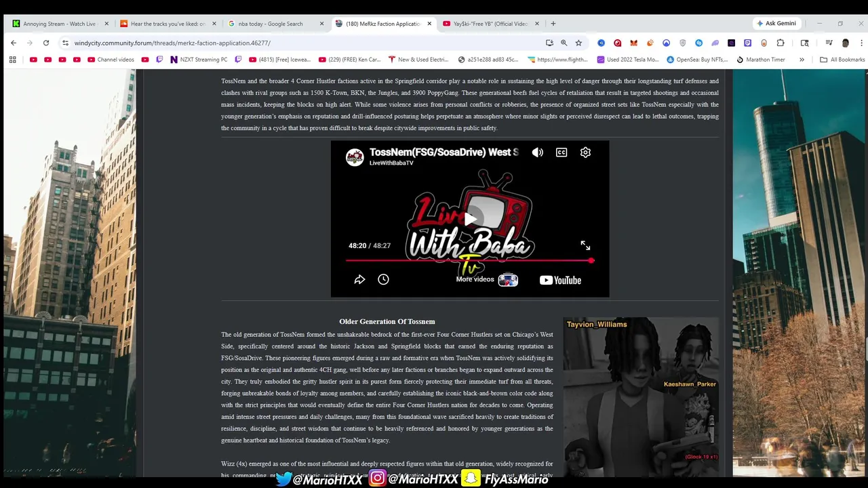Screen dimensions: 868x488
Task: Click the Tayvion_Williams character image
Action: tap(640, 397)
